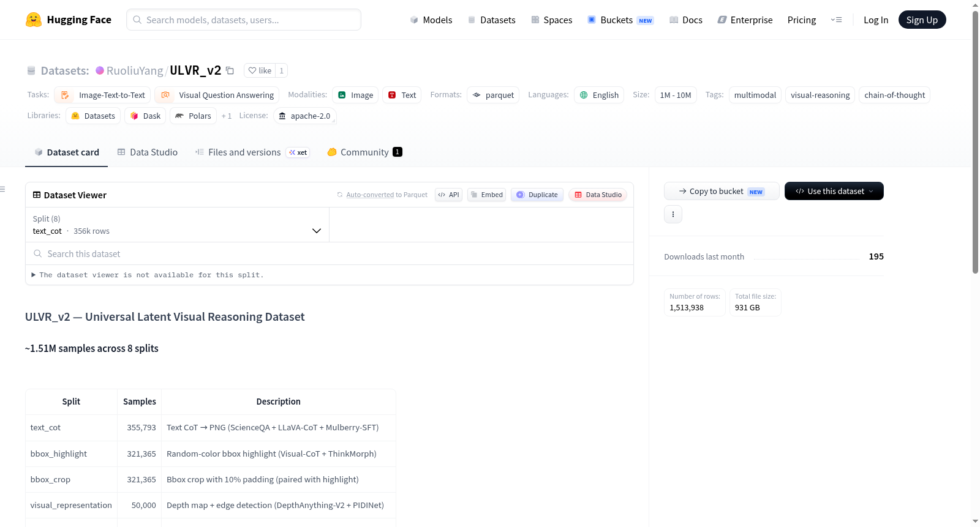Click the Log In link

click(876, 20)
